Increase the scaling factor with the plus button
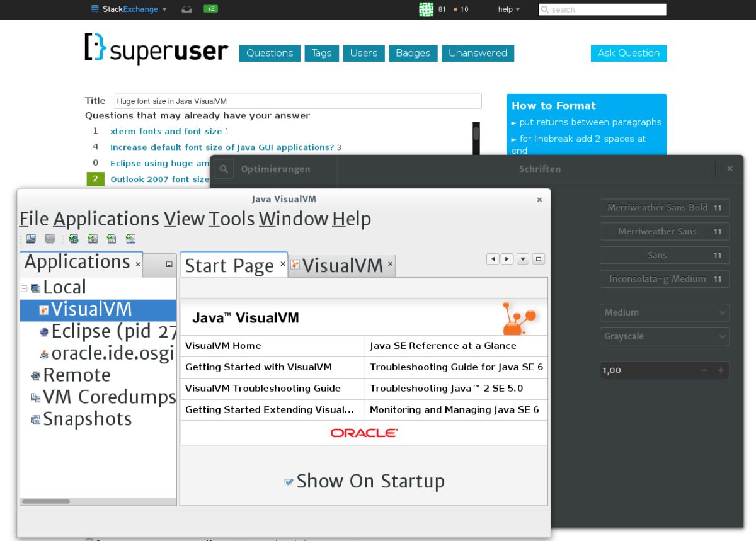This screenshot has width=756, height=541. coord(721,370)
